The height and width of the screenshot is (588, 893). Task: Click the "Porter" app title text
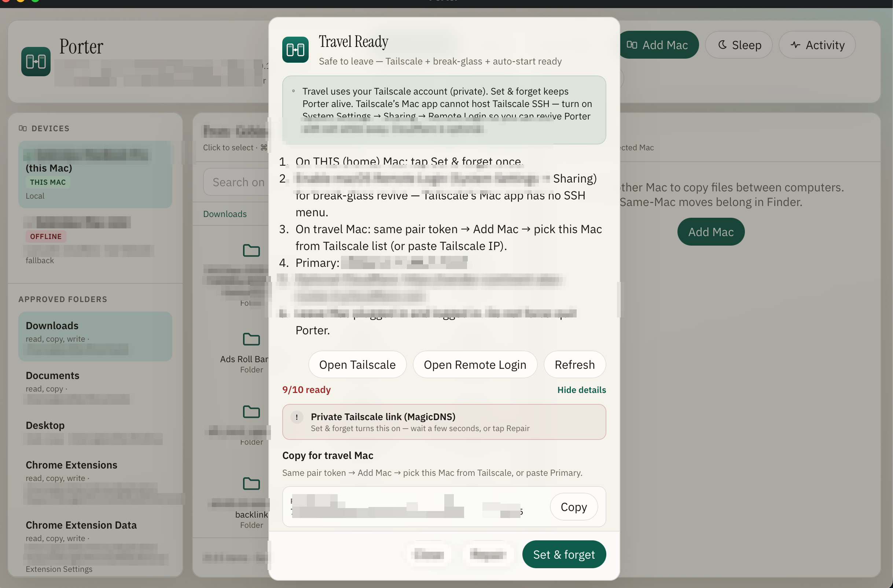click(81, 47)
